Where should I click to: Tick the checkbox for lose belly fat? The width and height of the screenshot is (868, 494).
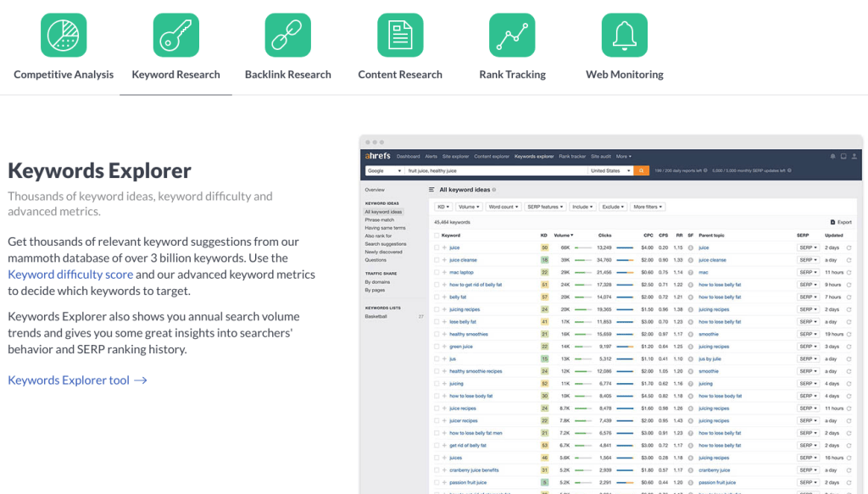(437, 322)
